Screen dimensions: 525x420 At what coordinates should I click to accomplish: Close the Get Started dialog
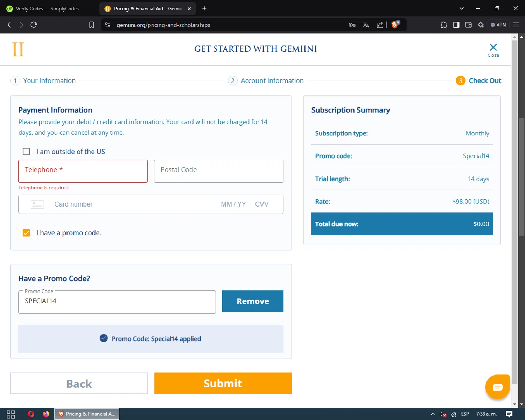click(x=493, y=50)
